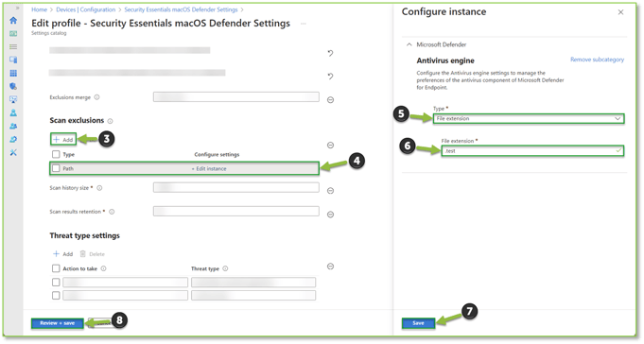Go to Devices | Configuration breadcrumb
The height and width of the screenshot is (344, 644).
coord(86,9)
